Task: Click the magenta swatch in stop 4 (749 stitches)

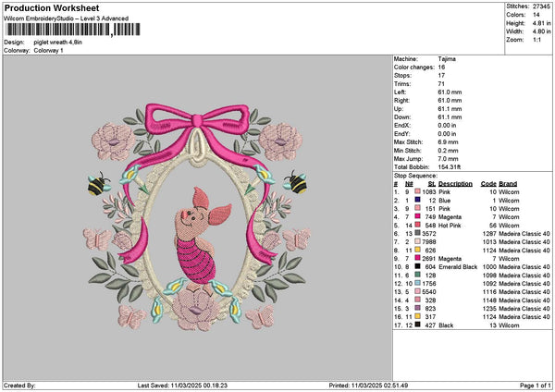Action: (418, 216)
